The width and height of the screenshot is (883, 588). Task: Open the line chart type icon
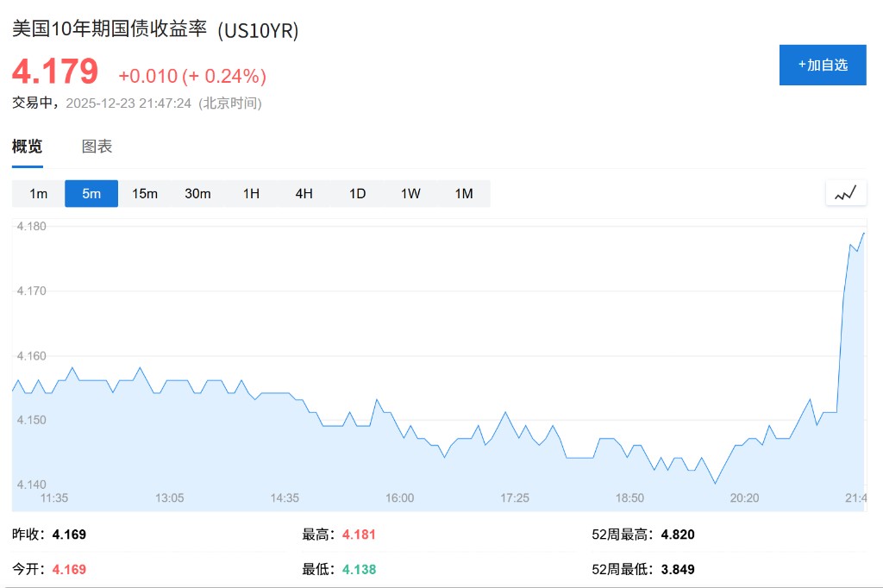click(845, 193)
